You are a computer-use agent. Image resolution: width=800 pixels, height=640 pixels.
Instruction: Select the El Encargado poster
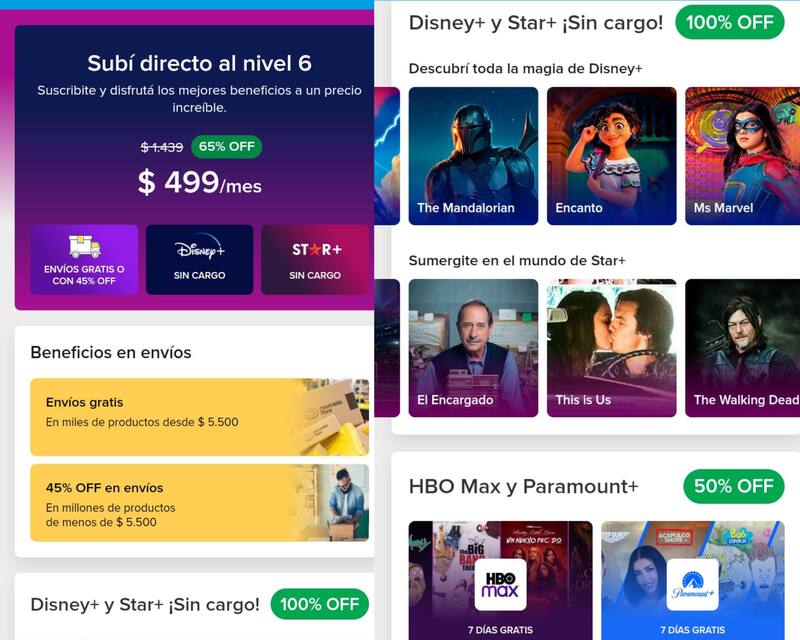[x=473, y=348]
